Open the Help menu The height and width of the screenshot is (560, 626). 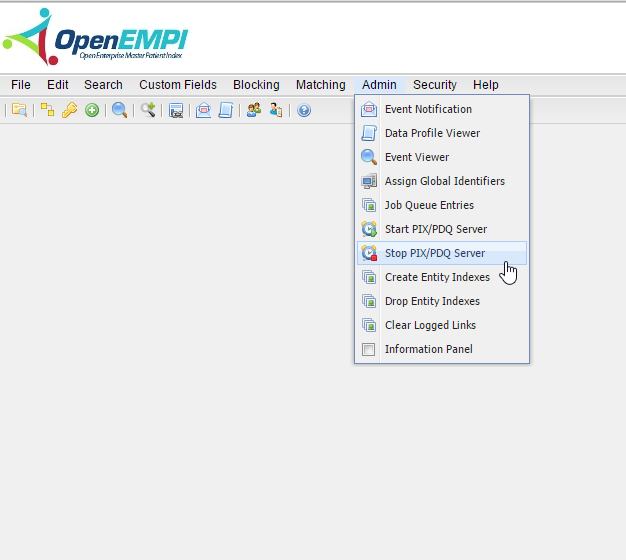pos(486,85)
